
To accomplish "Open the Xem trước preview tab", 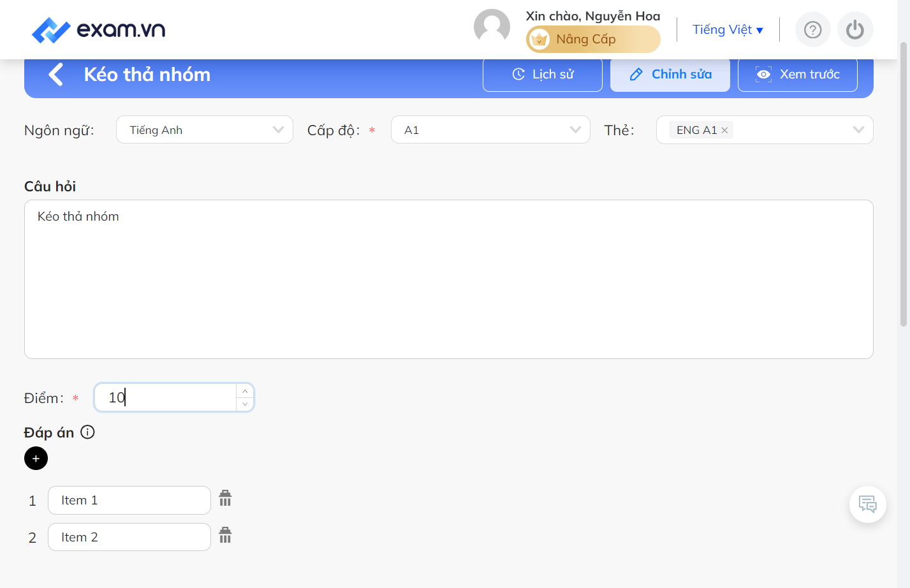I will tap(798, 75).
